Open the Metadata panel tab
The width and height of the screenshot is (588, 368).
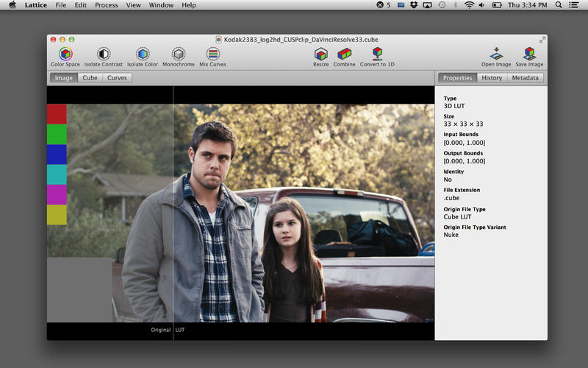tap(525, 77)
